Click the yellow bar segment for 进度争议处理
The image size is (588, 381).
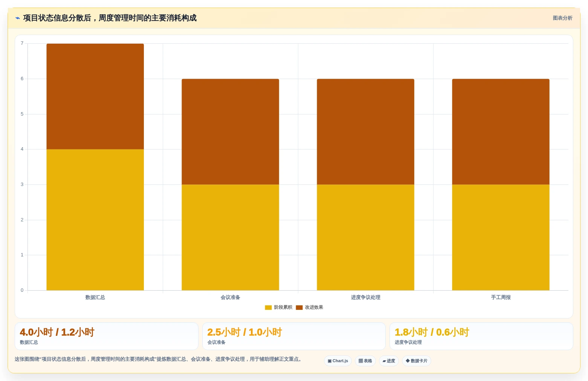point(365,237)
